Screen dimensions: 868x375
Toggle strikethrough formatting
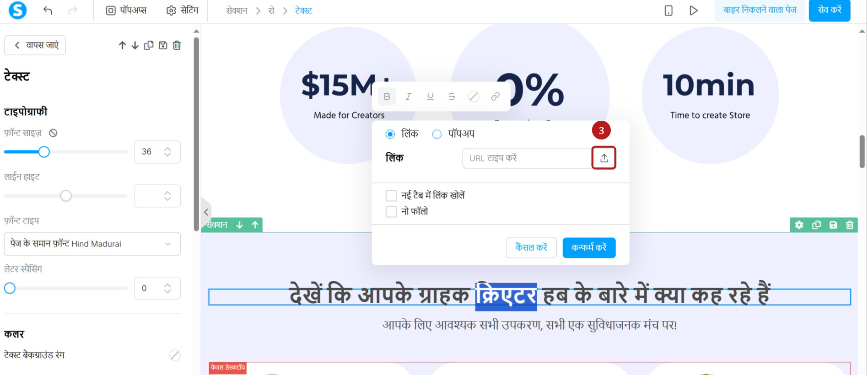[452, 96]
